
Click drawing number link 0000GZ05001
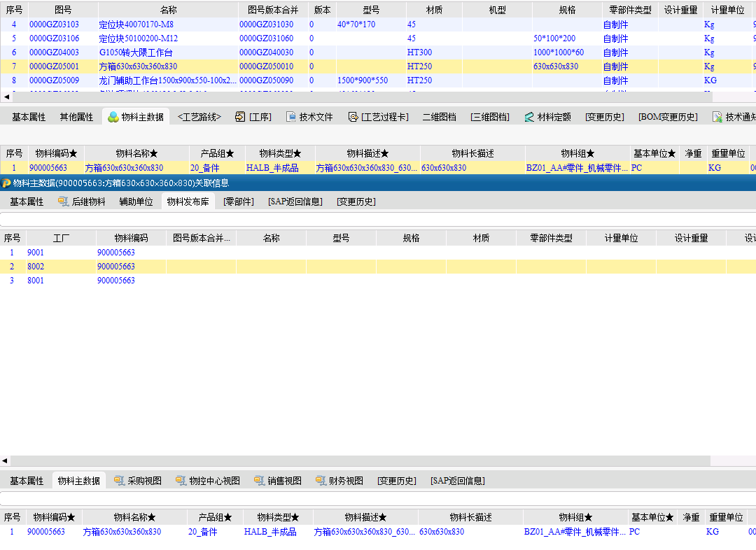coord(54,66)
